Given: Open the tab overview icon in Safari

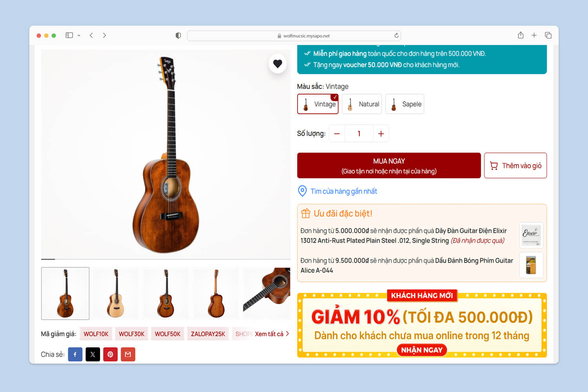Looking at the screenshot, I should coord(548,35).
